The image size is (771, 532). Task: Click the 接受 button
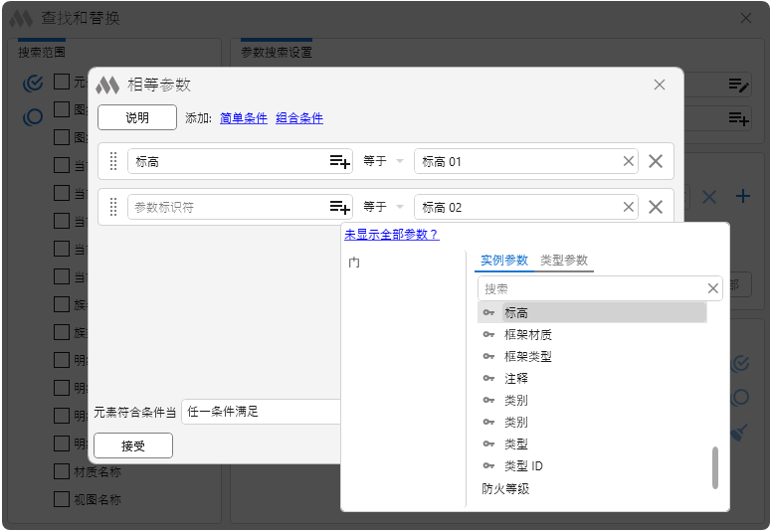(x=133, y=445)
